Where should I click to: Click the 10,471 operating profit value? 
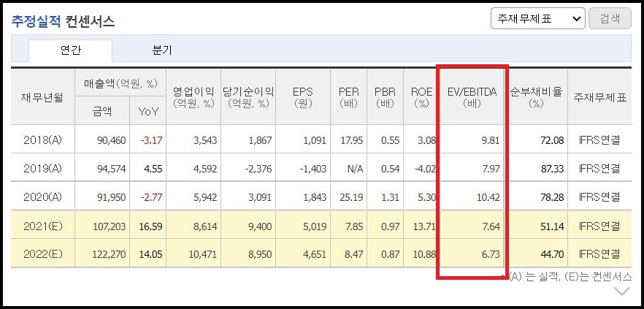click(x=202, y=254)
